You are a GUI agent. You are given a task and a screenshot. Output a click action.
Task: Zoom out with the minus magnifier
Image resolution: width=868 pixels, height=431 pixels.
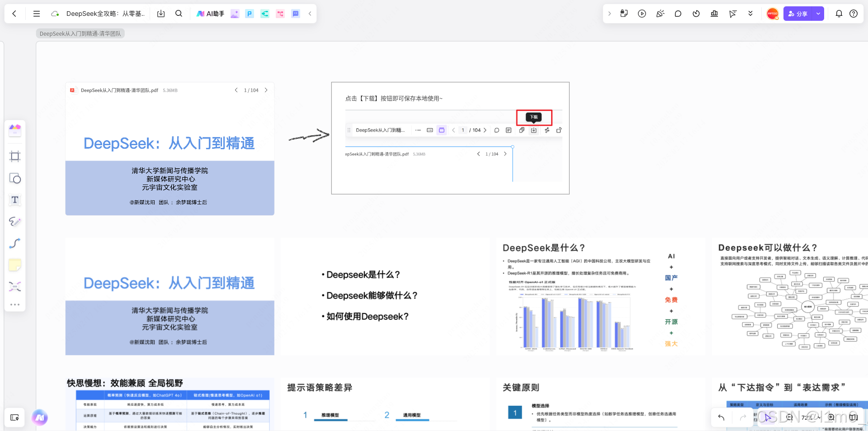789,417
